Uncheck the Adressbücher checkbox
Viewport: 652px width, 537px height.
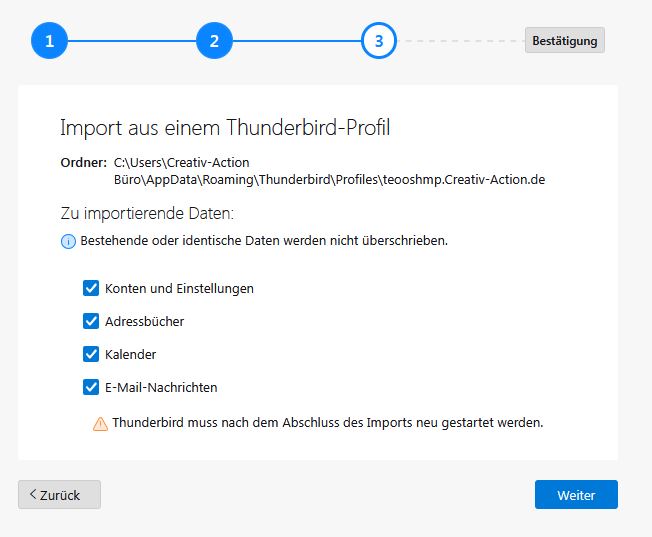(x=91, y=321)
